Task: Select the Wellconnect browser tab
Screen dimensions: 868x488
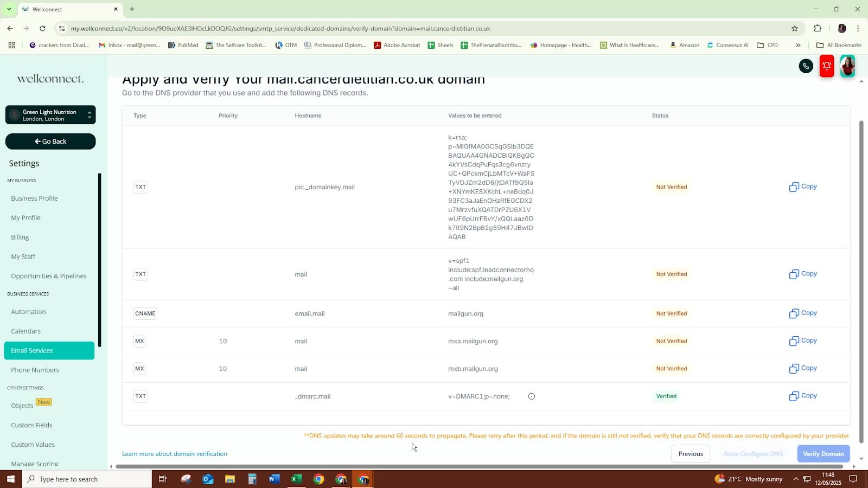Action: point(69,9)
